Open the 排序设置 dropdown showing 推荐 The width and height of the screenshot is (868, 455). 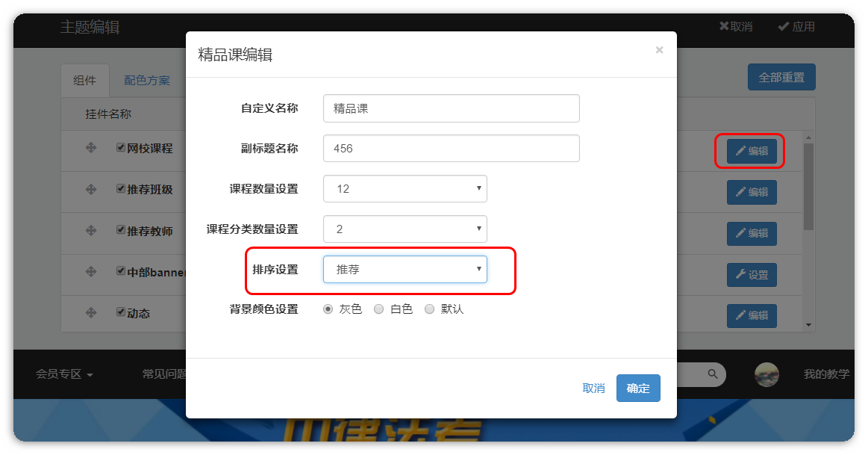tap(405, 270)
